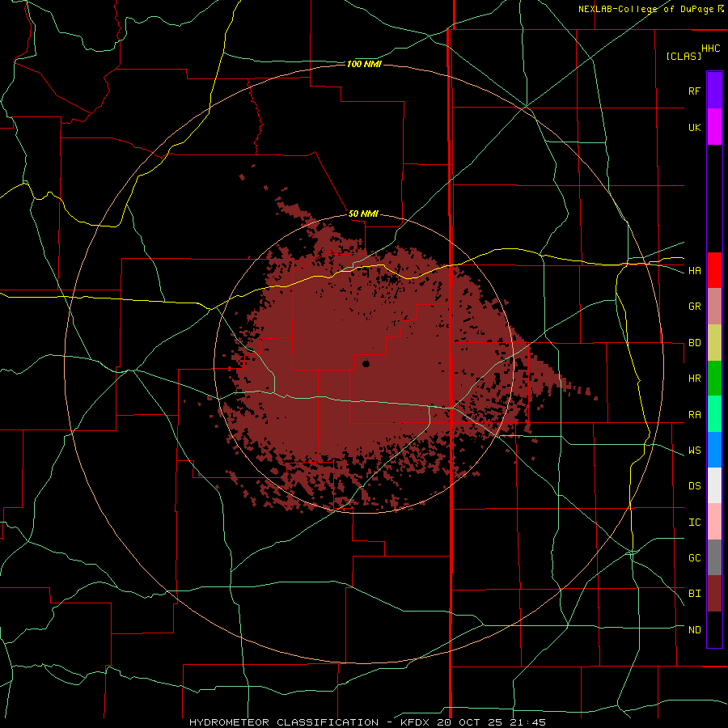Screen dimensions: 728x728
Task: Select the GR pink legend swatch
Action: (x=714, y=307)
